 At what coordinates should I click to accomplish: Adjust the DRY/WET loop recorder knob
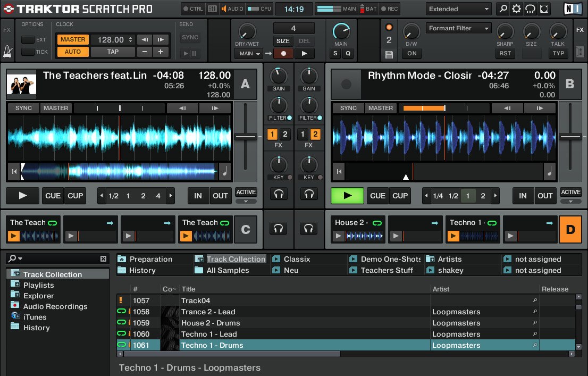coord(247,32)
